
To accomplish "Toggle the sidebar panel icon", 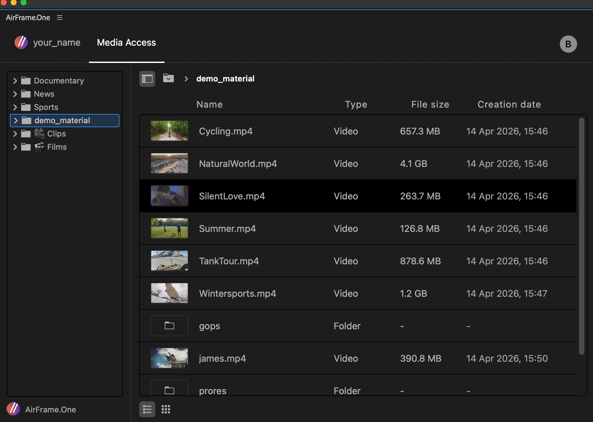I will click(x=147, y=79).
